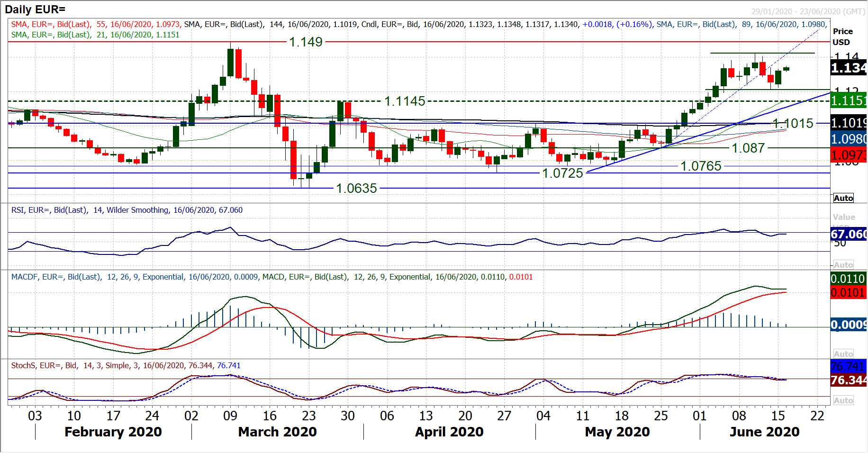Select the 1.1145 dashed level label
Image resolution: width=868 pixels, height=453 pixels.
click(x=405, y=101)
